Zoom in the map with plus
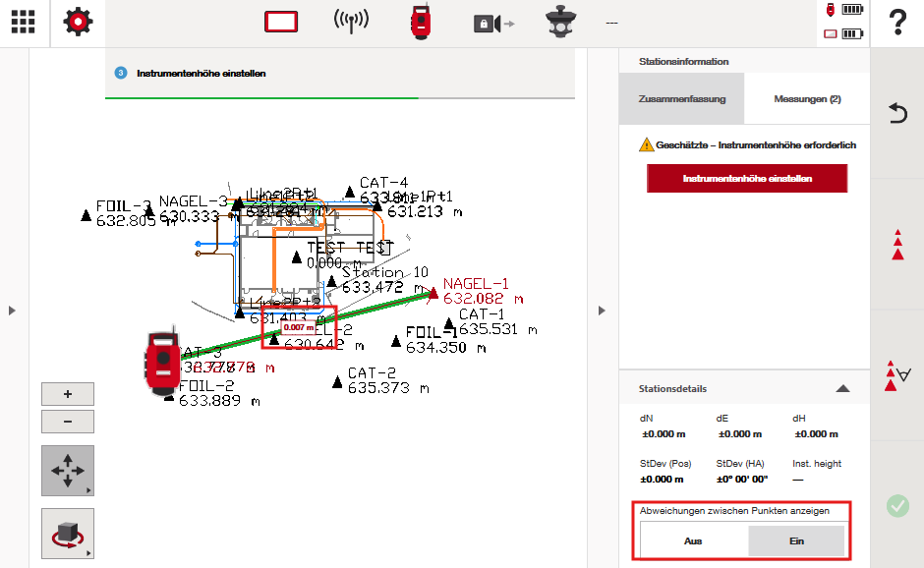This screenshot has height=568, width=924. 68,394
